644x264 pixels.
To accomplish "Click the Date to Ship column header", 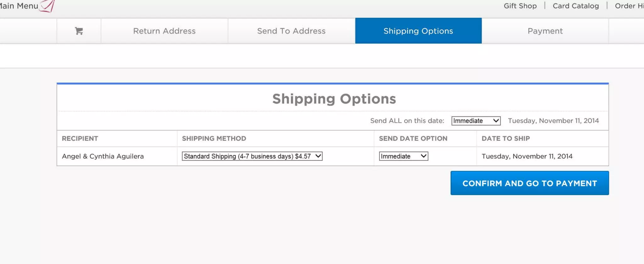I will pyautogui.click(x=506, y=138).
